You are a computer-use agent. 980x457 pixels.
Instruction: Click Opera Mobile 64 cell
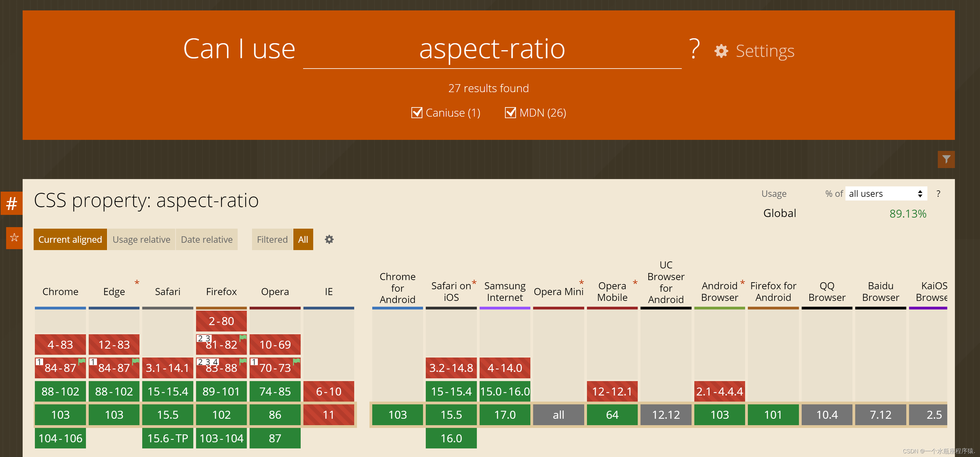pos(612,414)
